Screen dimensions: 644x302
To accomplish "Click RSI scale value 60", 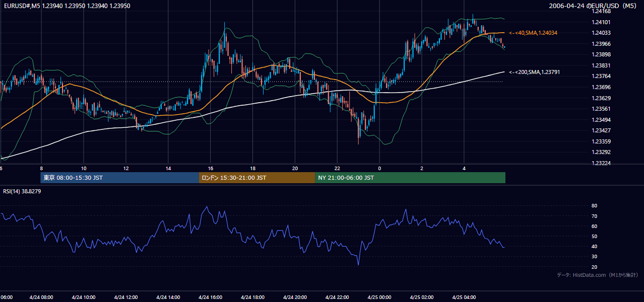I will click(x=594, y=226).
